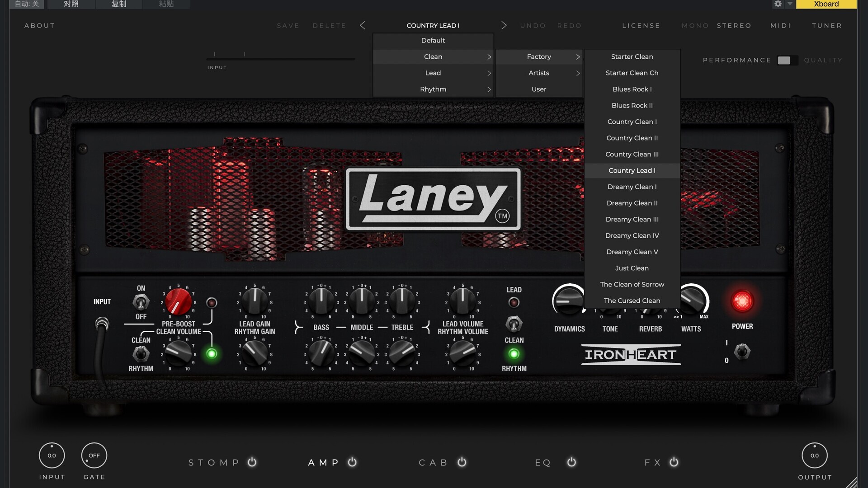The height and width of the screenshot is (488, 868).
Task: Go to the previous preset arrow
Action: [x=363, y=25]
